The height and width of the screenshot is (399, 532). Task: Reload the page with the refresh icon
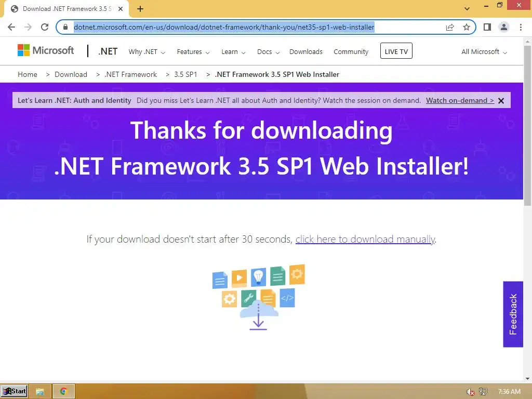tap(45, 27)
